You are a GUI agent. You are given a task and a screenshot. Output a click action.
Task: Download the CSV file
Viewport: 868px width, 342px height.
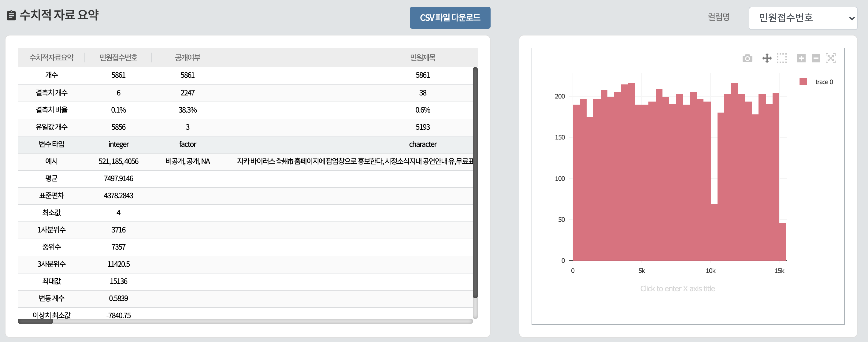(x=450, y=17)
